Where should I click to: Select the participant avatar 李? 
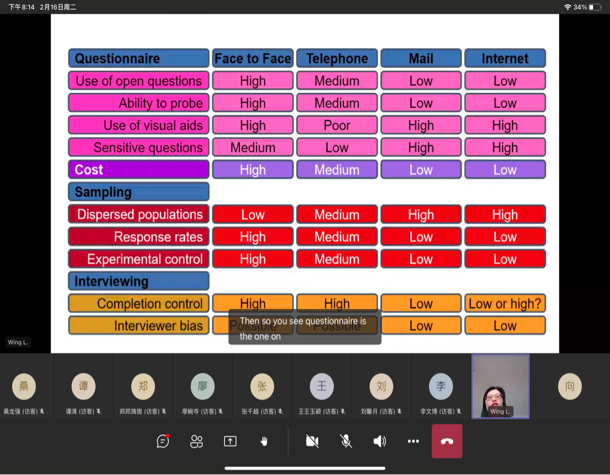[440, 386]
